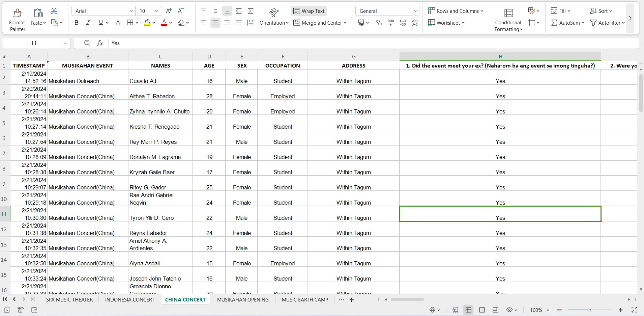644x316 pixels.
Task: Click the fx insert function icon
Action: pos(100,43)
